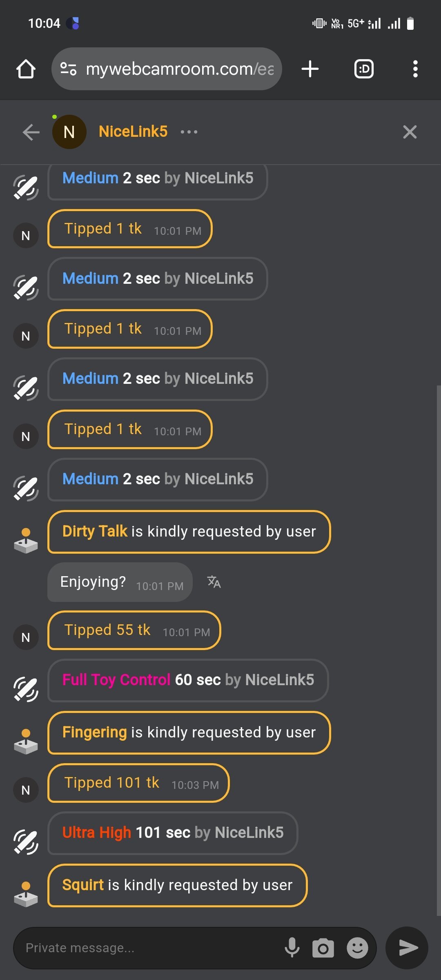
Task: Open NiceLink5 username profile link
Action: pos(133,131)
